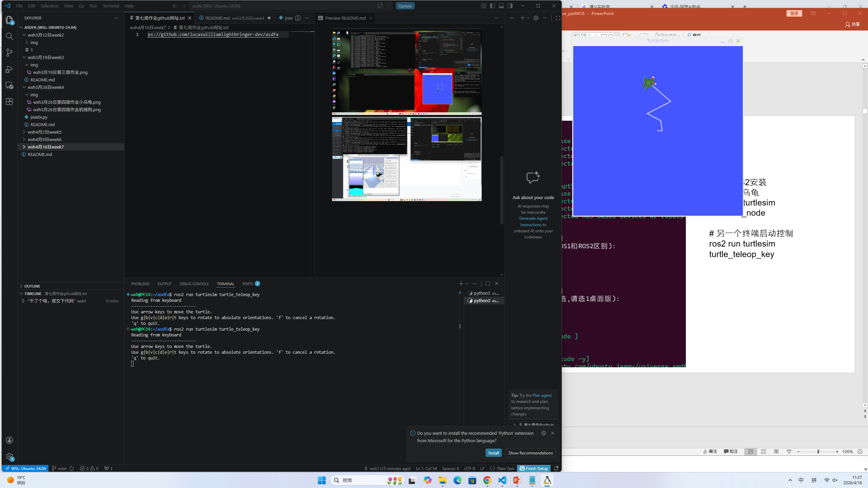Open the Search view in activity bar
Screen dimensions: 868x488
9,36
